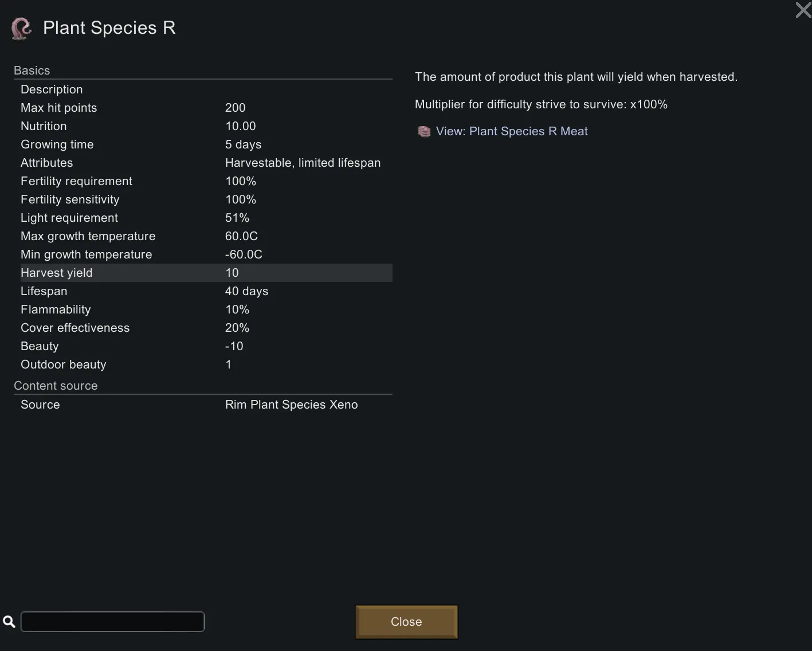
Task: Click the Plant Species R tentacle icon
Action: (21, 28)
